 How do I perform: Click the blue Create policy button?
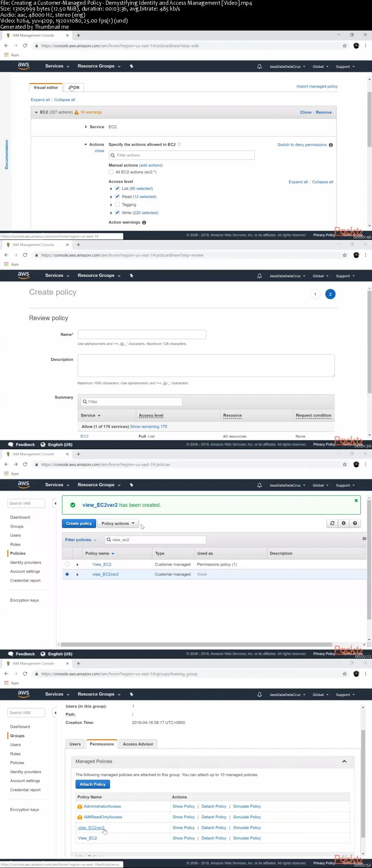click(79, 523)
